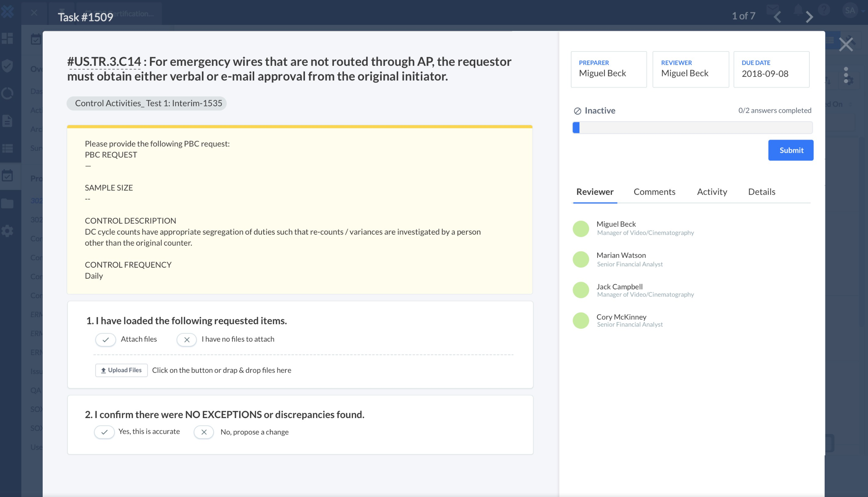Open the help question mark icon
Image resolution: width=868 pixels, height=497 pixels.
coord(824,11)
